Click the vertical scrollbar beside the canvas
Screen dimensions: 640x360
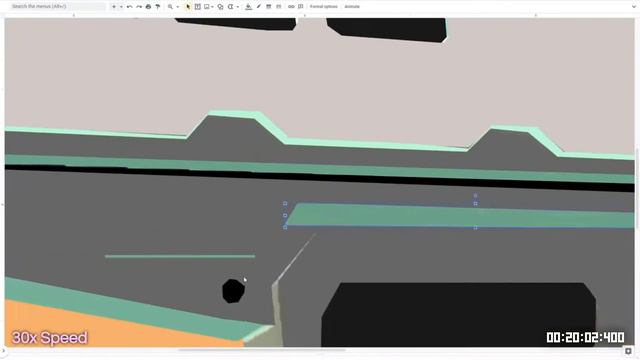click(637, 188)
